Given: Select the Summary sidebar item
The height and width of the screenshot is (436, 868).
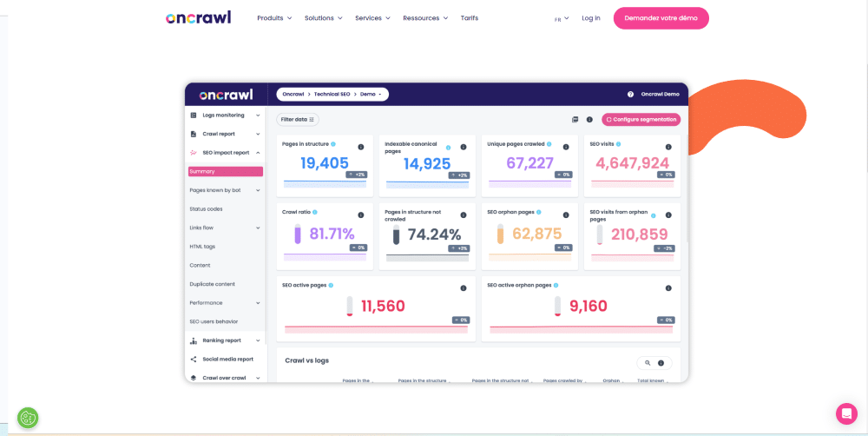Looking at the screenshot, I should pos(226,172).
